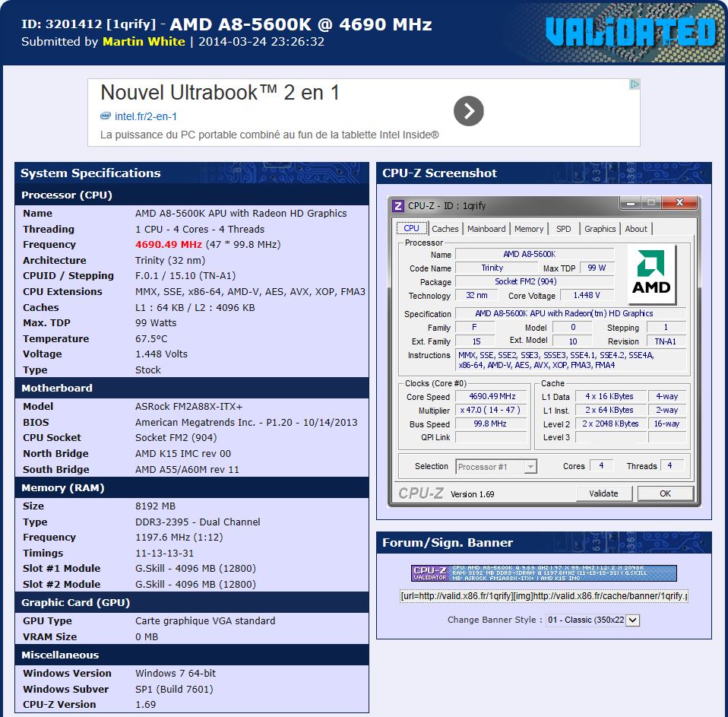The height and width of the screenshot is (717, 728).
Task: Click the American Megatrends BIOS value
Action: point(246,423)
